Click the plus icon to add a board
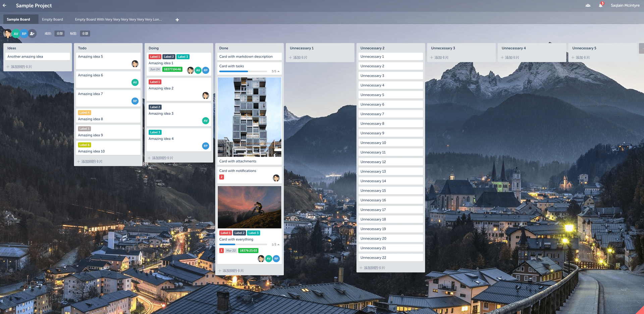This screenshot has height=314, width=644. (x=177, y=20)
